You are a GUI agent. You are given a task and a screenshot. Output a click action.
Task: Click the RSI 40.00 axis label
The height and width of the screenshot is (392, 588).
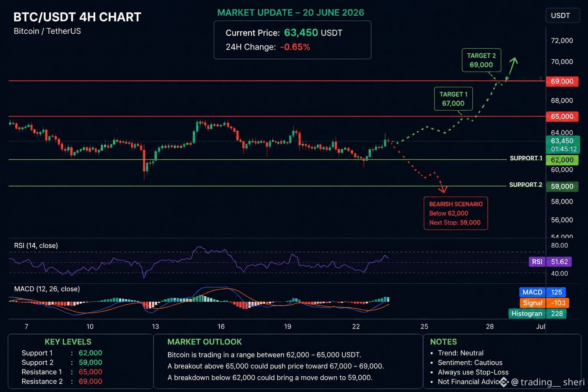(559, 273)
